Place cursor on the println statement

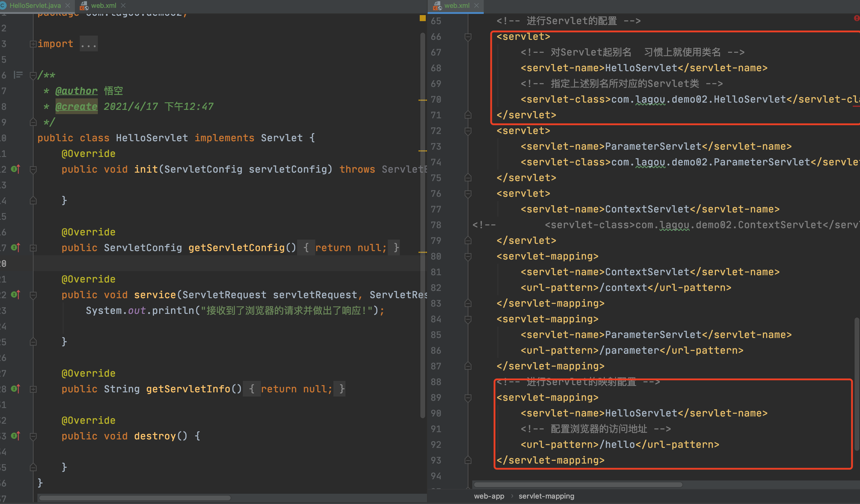[235, 310]
